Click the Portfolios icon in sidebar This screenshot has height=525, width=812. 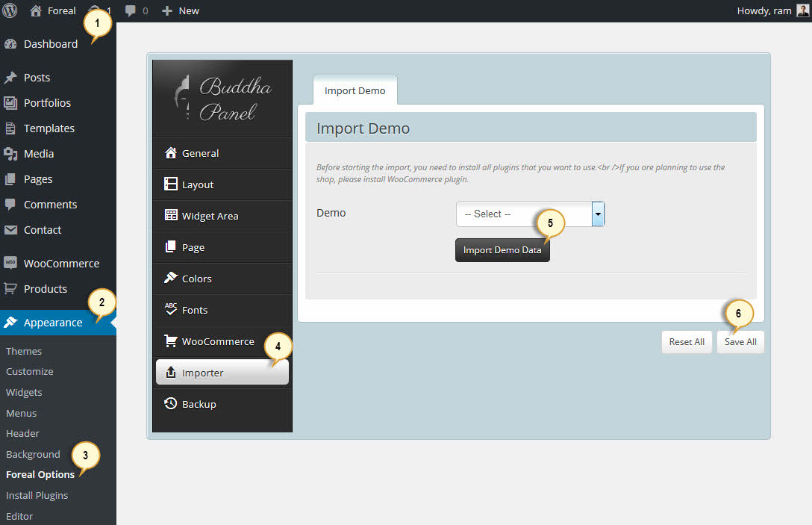pyautogui.click(x=10, y=103)
